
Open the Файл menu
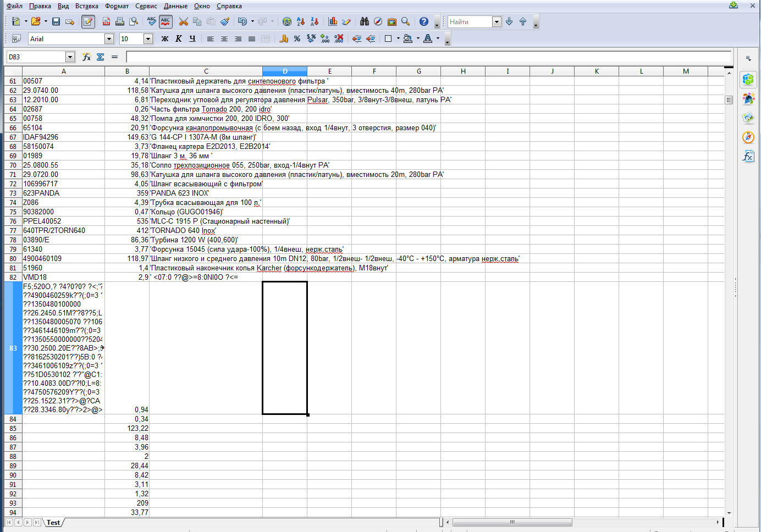pos(15,6)
